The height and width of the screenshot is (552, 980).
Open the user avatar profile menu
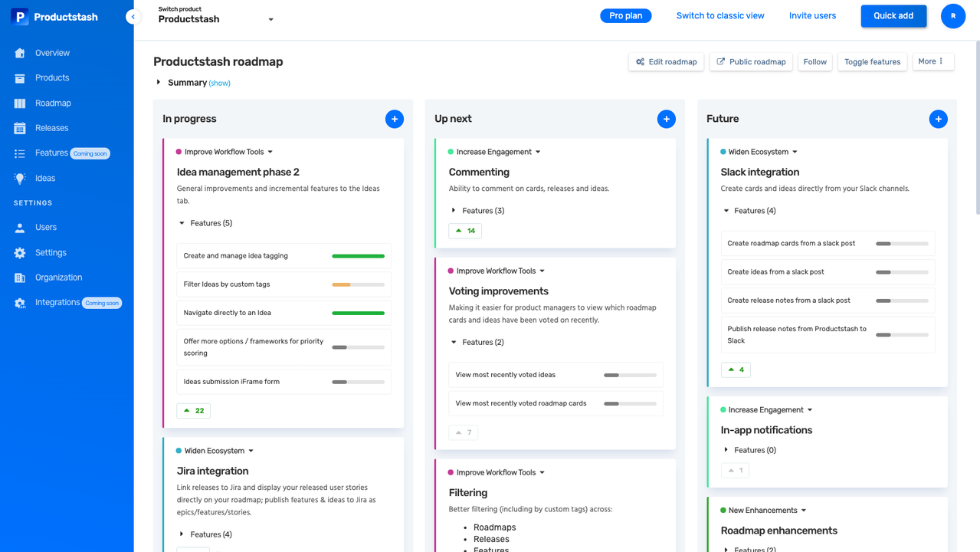(952, 15)
